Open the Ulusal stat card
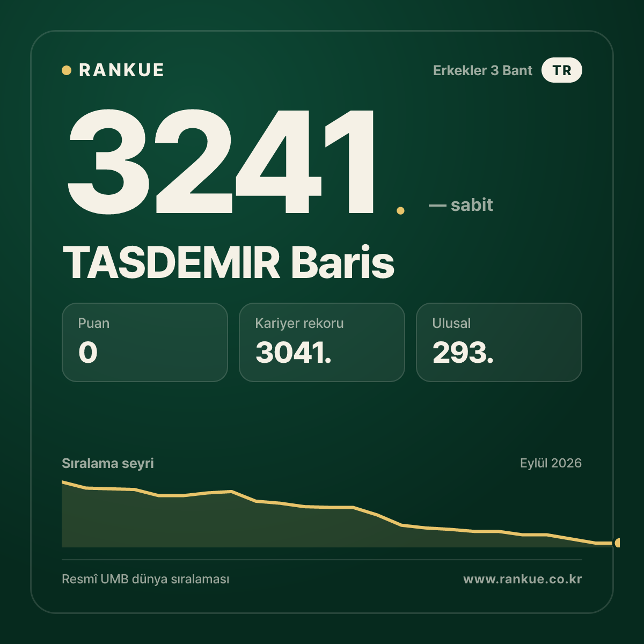644x644 pixels. click(x=499, y=342)
